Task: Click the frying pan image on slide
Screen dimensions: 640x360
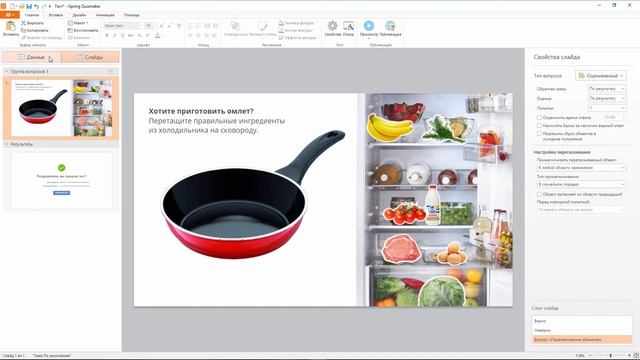Action: coord(253,194)
